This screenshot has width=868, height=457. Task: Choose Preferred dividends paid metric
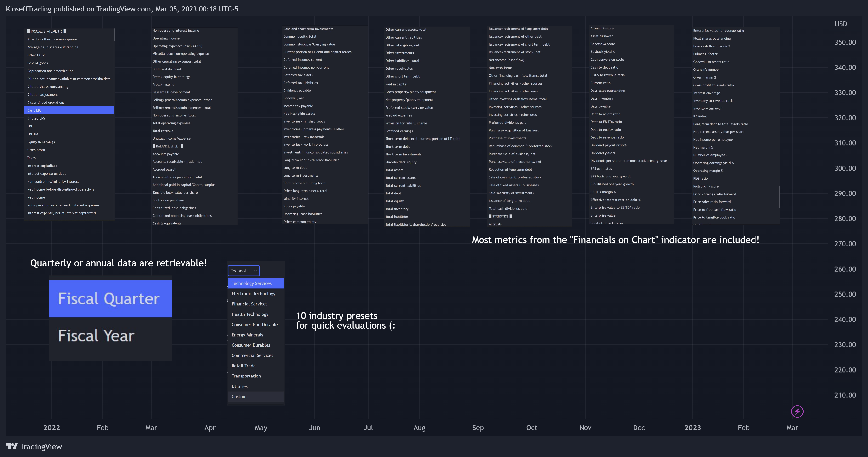point(507,122)
